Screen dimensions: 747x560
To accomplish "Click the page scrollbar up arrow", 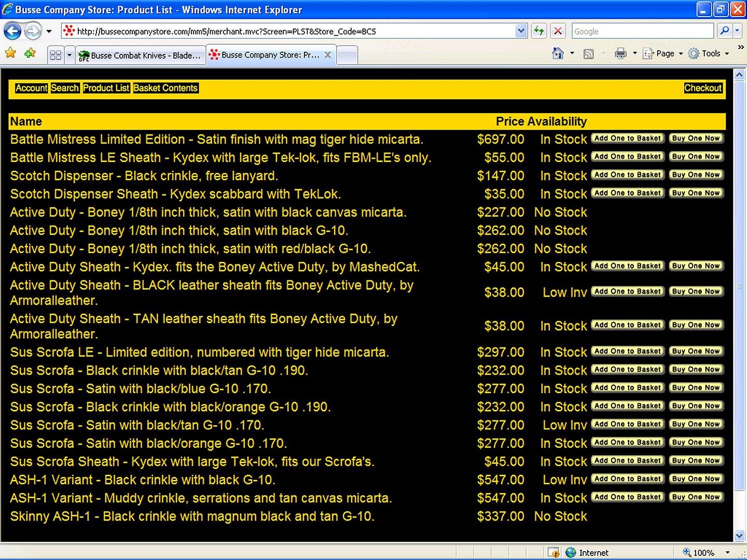I will (x=740, y=75).
